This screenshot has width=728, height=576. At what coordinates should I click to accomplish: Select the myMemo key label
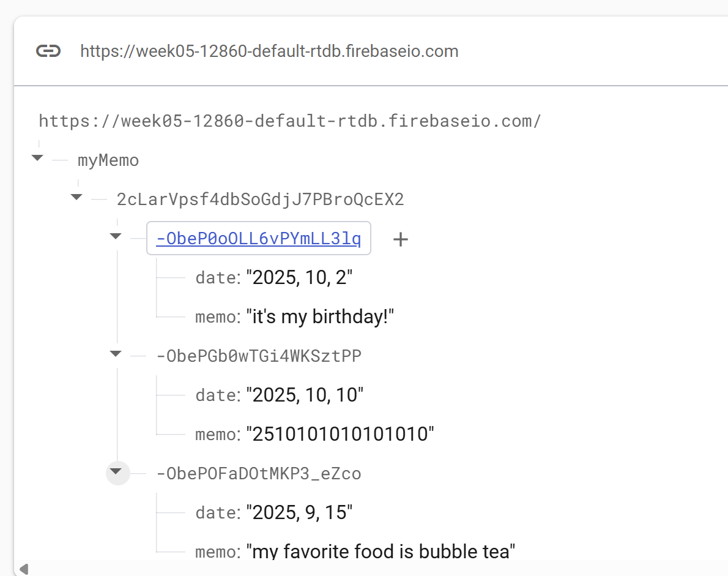tap(108, 160)
